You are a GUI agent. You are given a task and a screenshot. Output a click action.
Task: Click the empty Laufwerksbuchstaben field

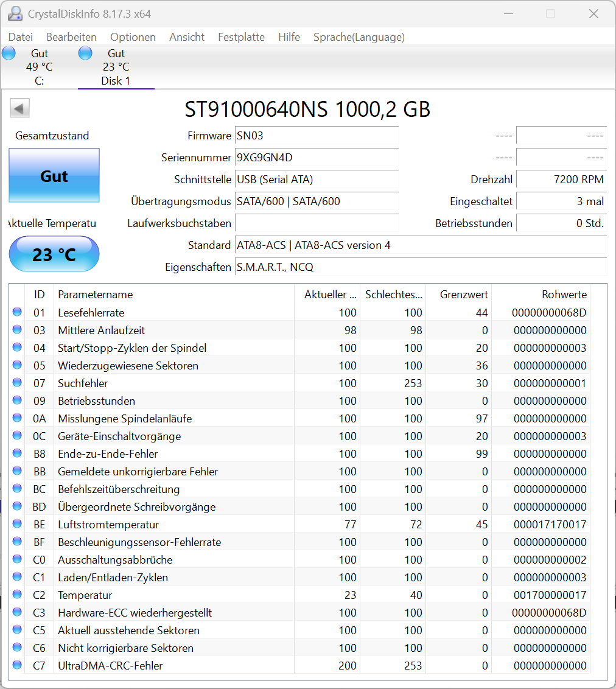(x=317, y=223)
